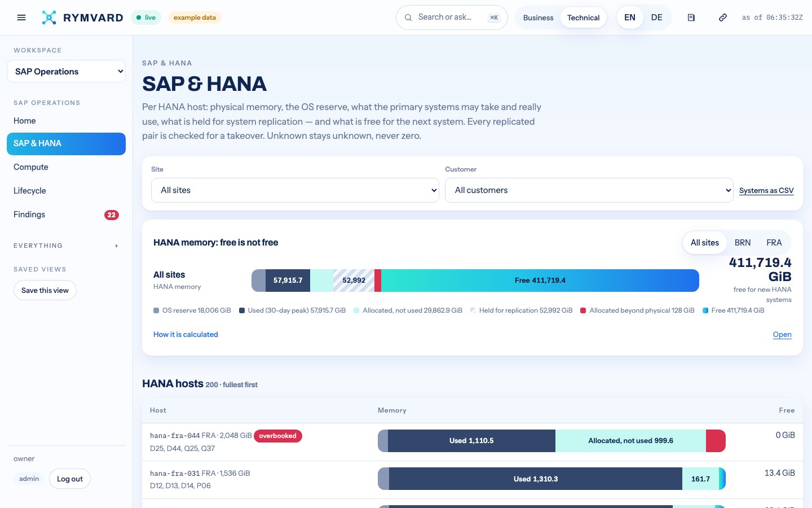812x508 pixels.
Task: Open the SAP Operations workspace dropdown
Action: [66, 71]
